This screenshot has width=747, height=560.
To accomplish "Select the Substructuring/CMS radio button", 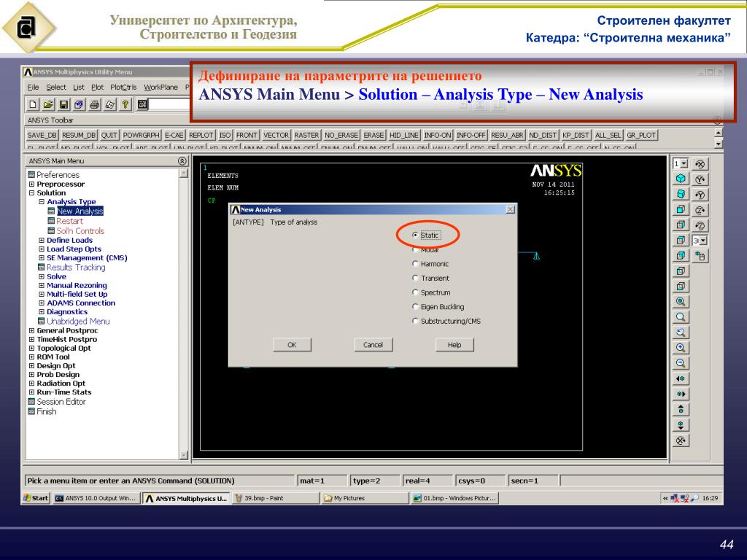I will 415,321.
